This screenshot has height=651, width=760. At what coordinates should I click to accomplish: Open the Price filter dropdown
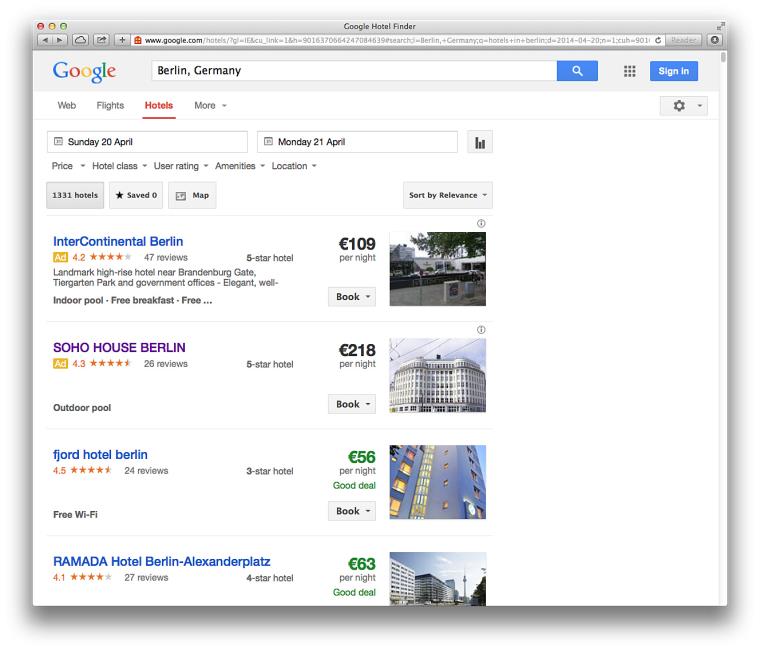coord(68,166)
